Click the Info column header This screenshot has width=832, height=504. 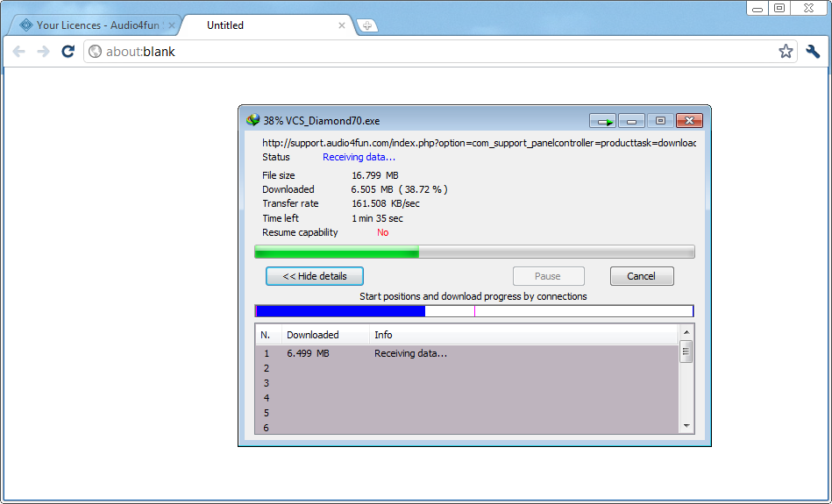point(523,335)
